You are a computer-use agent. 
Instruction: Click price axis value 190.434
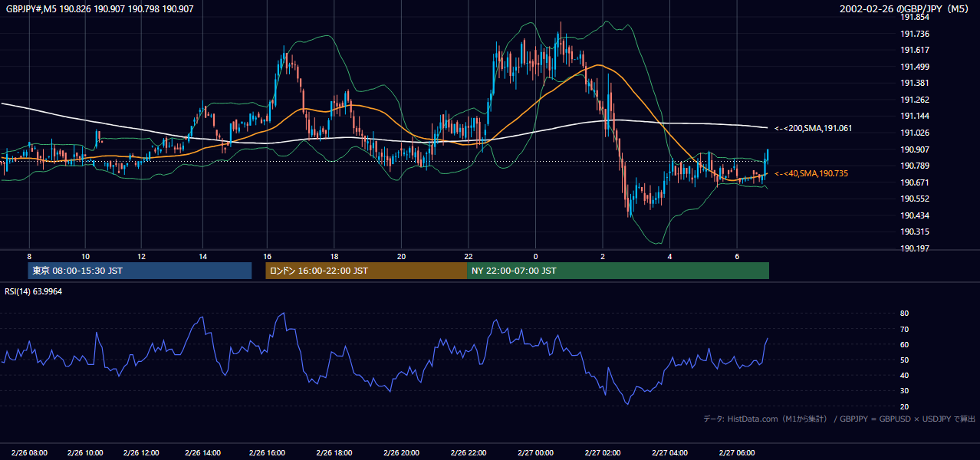pyautogui.click(x=915, y=215)
